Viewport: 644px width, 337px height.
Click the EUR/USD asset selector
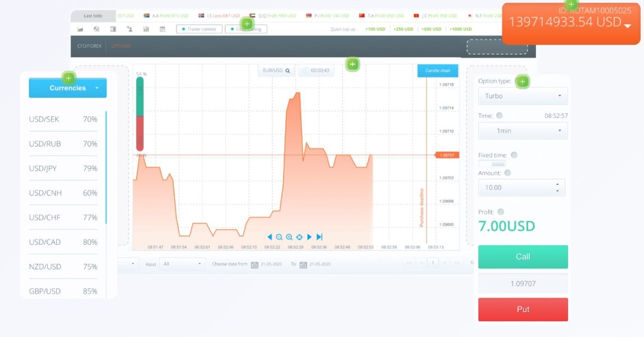tap(276, 71)
